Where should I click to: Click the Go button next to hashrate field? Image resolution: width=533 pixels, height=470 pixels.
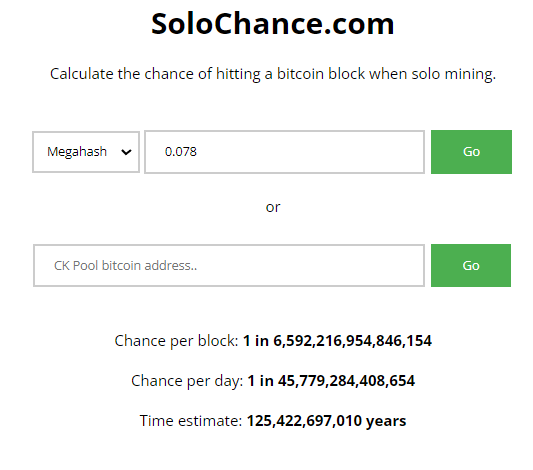[471, 152]
